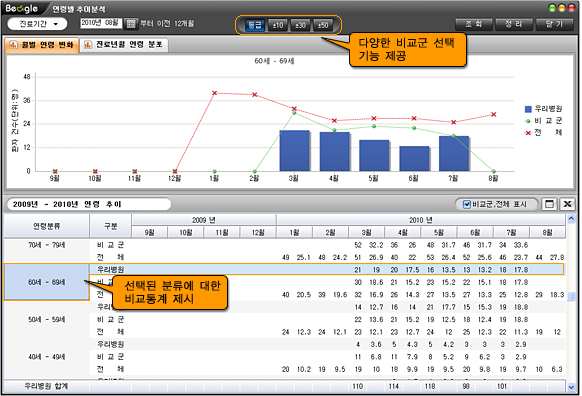
Task: Click chart icon on 월별 연령 변화 tab
Action: pos(13,45)
